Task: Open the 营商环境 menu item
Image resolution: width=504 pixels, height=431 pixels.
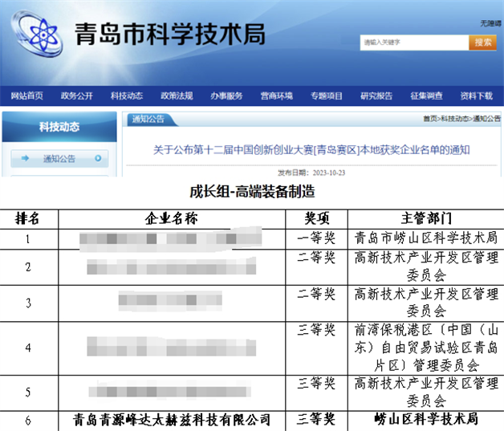Action: (x=276, y=96)
